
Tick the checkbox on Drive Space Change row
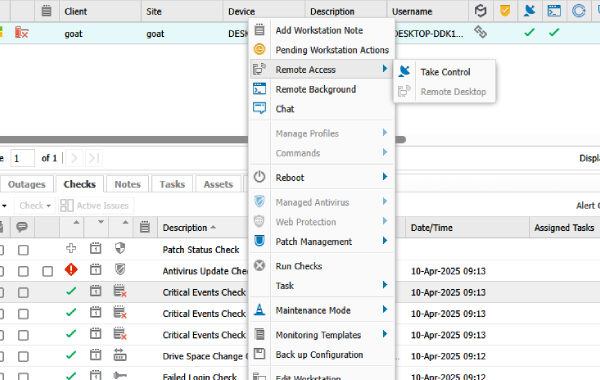pos(23,357)
